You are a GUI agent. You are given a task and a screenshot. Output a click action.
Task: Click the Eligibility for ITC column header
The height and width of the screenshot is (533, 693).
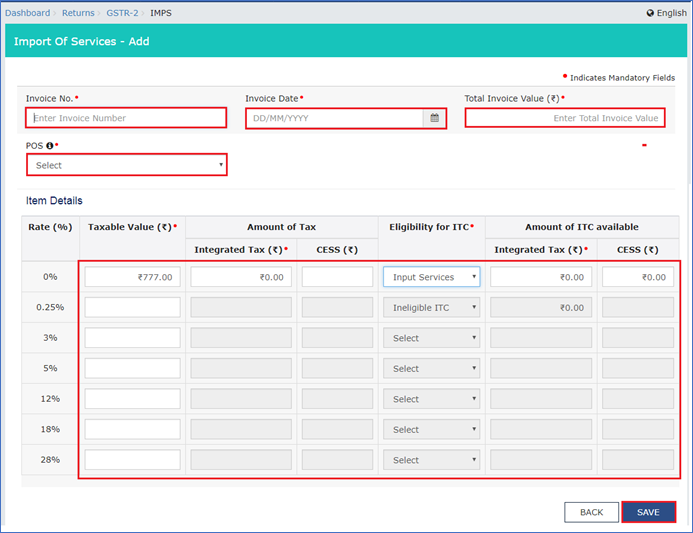[x=431, y=227]
